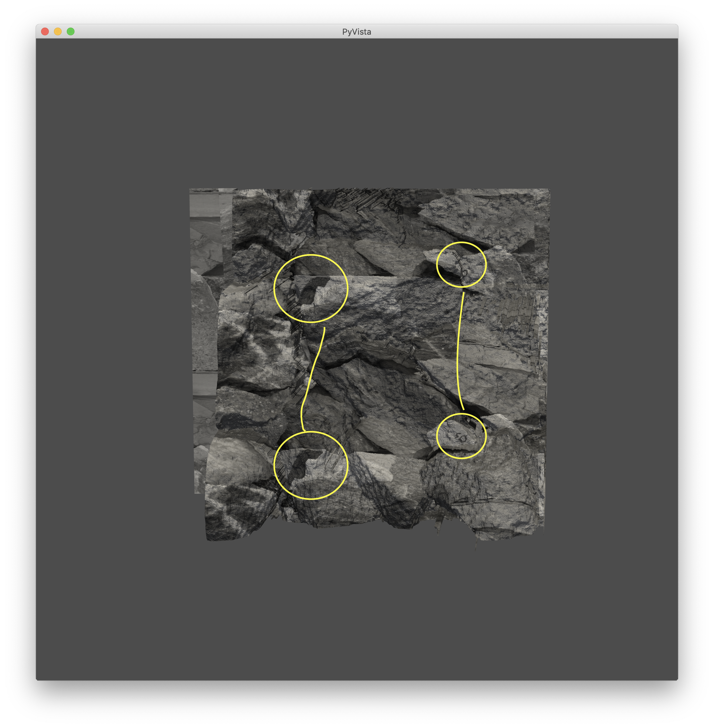Click the gray background right of the rock mesh
This screenshot has height=728, width=714.
(615, 360)
